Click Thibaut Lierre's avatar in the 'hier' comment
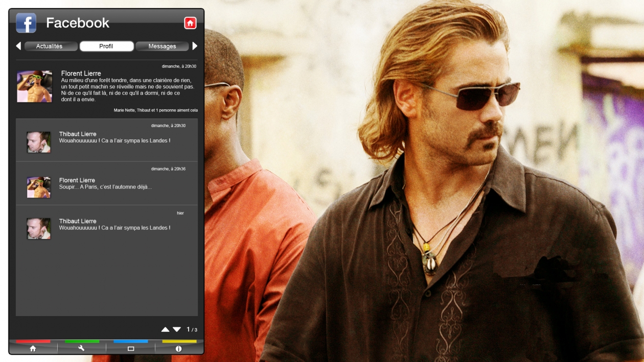 pos(39,229)
